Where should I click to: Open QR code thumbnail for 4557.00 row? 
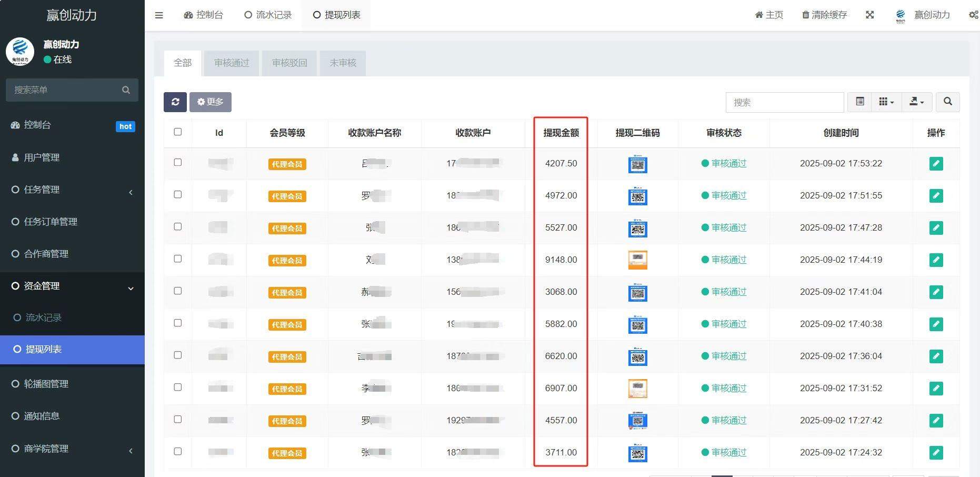(638, 421)
